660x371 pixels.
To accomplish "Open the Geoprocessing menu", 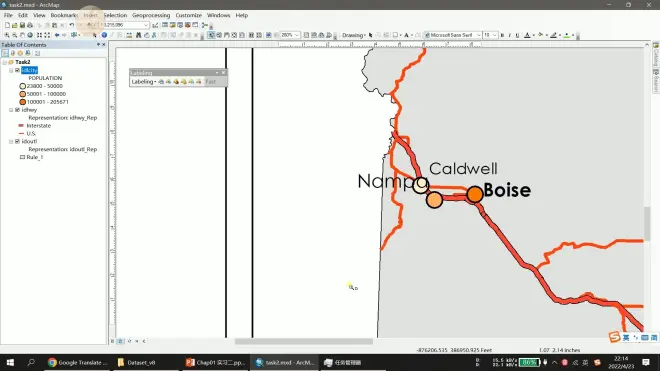I will (151, 15).
